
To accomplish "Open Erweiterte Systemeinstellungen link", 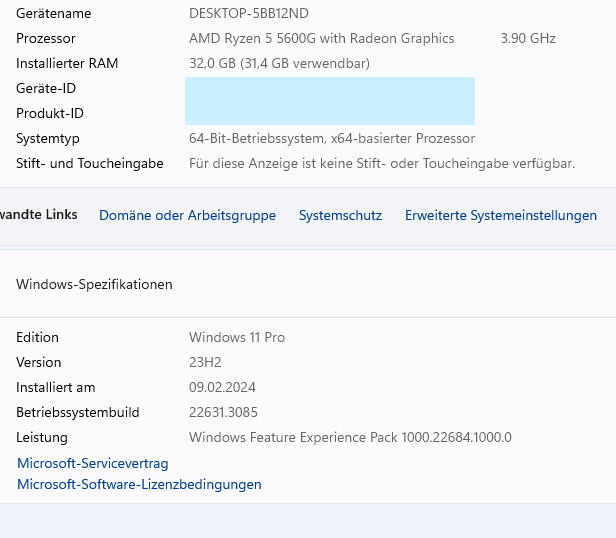I will pyautogui.click(x=501, y=216).
